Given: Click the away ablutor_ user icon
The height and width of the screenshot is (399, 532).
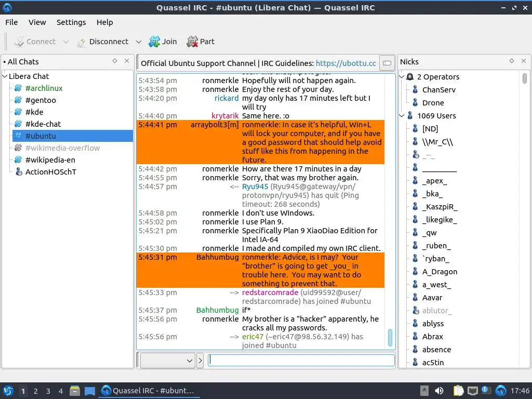Looking at the screenshot, I should tap(415, 311).
